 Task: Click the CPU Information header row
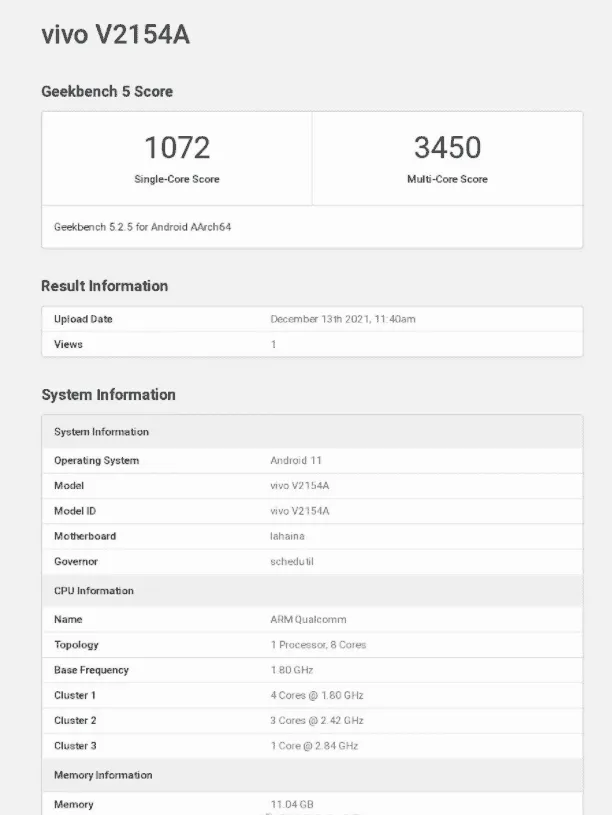(x=312, y=591)
